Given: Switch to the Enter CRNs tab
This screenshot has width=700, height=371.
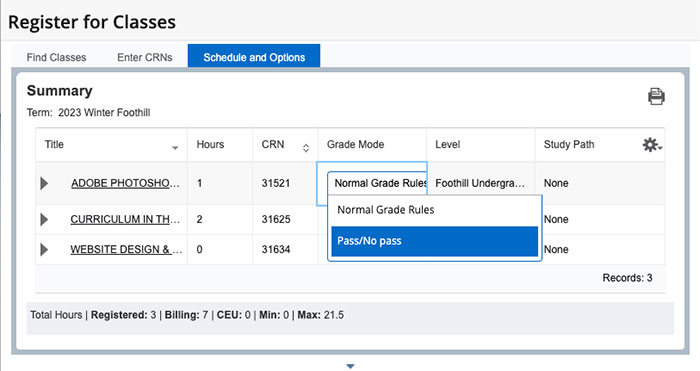Looking at the screenshot, I should (145, 57).
